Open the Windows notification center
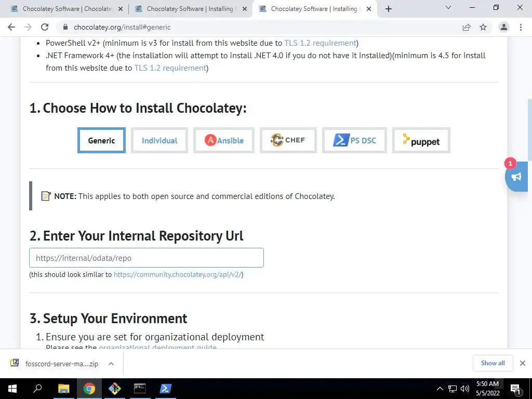Viewport: 532px width, 399px height. [516, 389]
